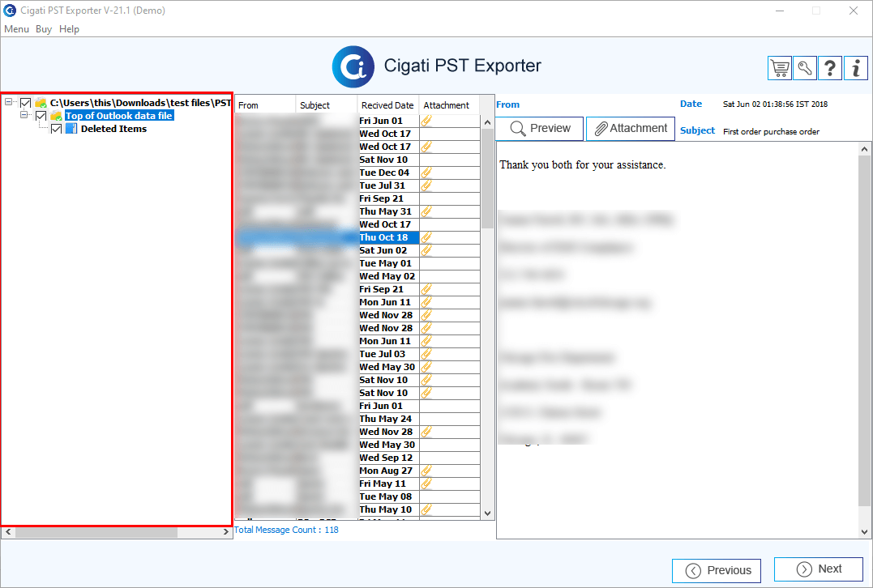Click the message list scroll up arrow

coord(487,122)
